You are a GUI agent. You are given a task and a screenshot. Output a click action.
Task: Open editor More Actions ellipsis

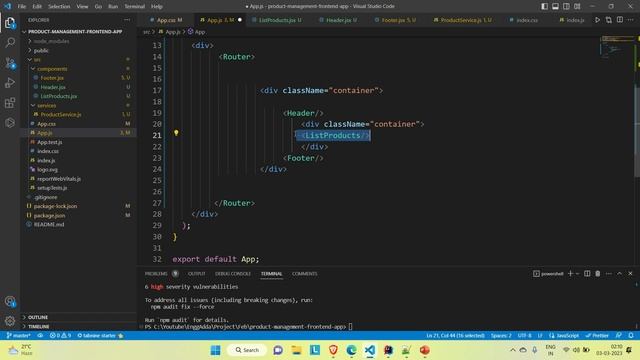click(631, 20)
